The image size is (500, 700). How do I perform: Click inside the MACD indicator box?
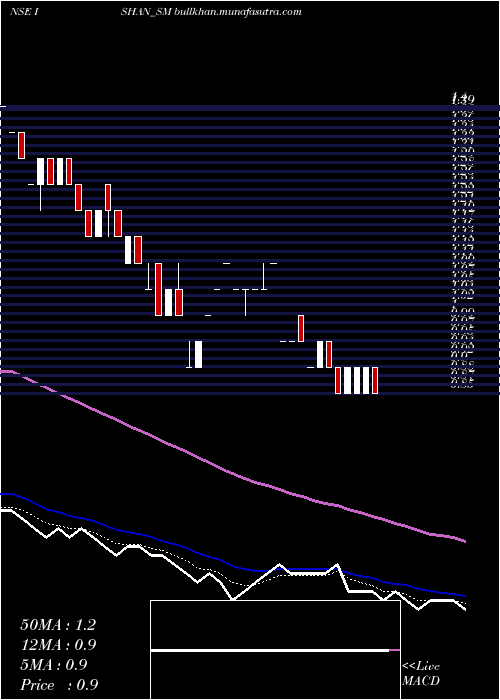(275, 650)
